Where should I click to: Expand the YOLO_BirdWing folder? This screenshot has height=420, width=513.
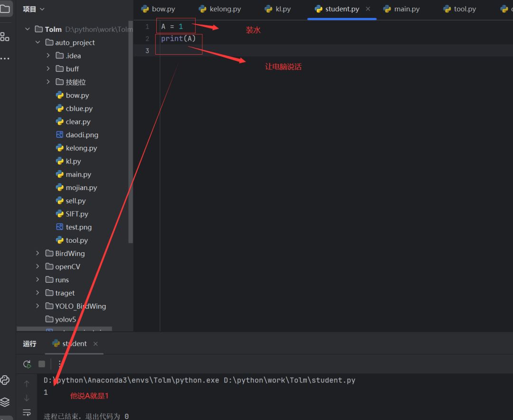pyautogui.click(x=38, y=306)
